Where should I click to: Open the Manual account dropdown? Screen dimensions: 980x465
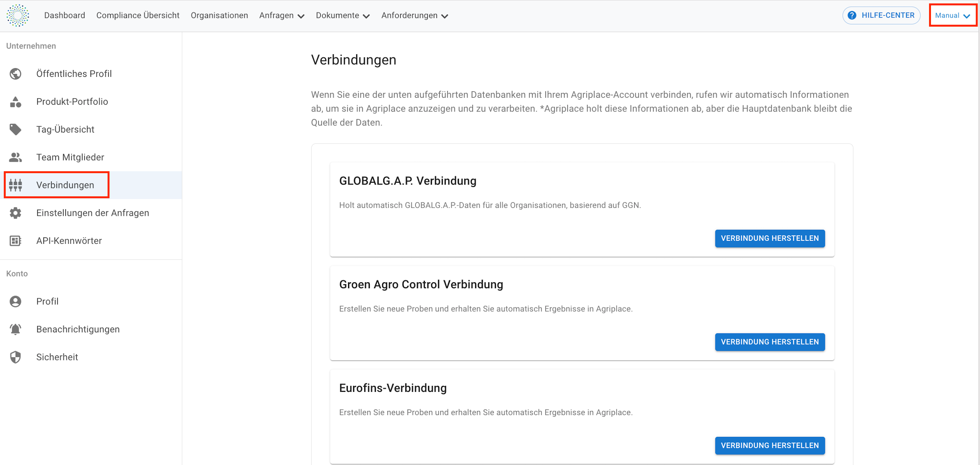click(x=953, y=16)
